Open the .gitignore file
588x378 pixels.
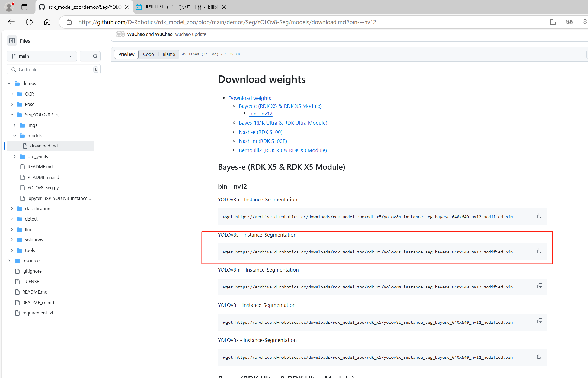coord(32,271)
